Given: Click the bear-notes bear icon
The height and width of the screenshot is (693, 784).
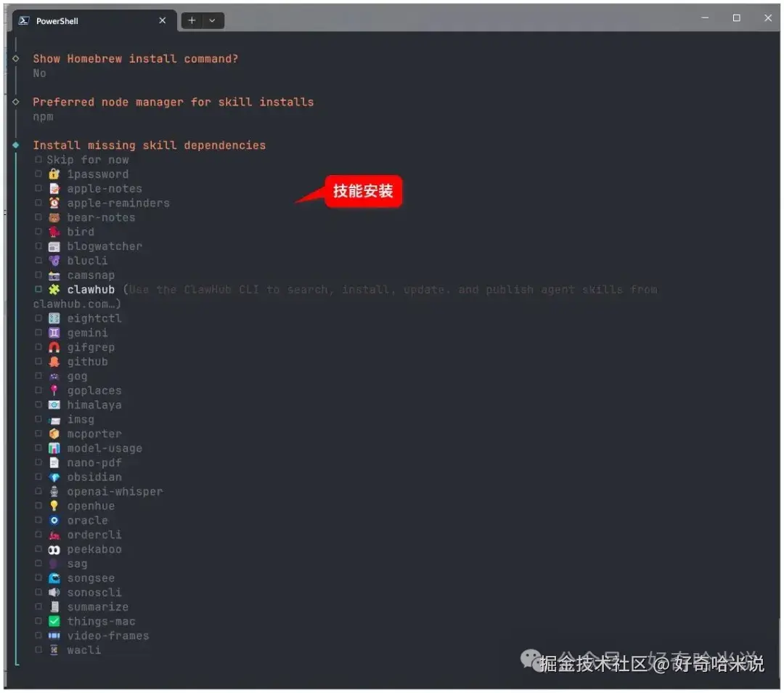Looking at the screenshot, I should [54, 218].
